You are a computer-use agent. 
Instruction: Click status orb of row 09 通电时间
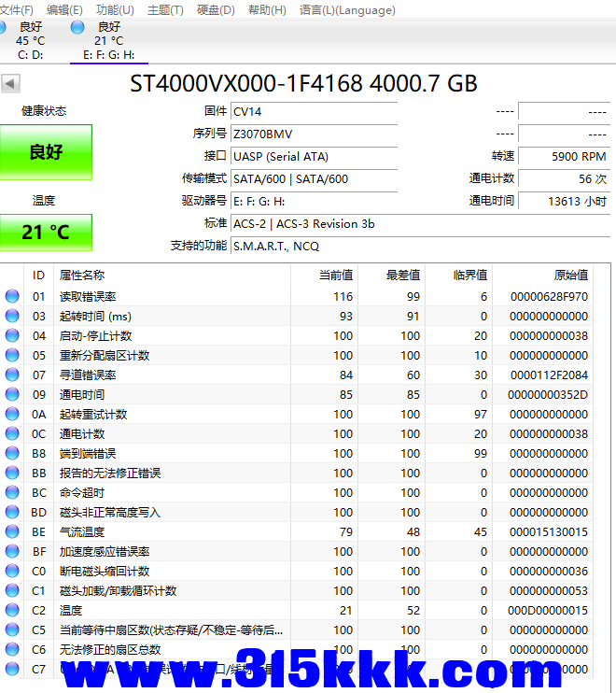tap(12, 394)
